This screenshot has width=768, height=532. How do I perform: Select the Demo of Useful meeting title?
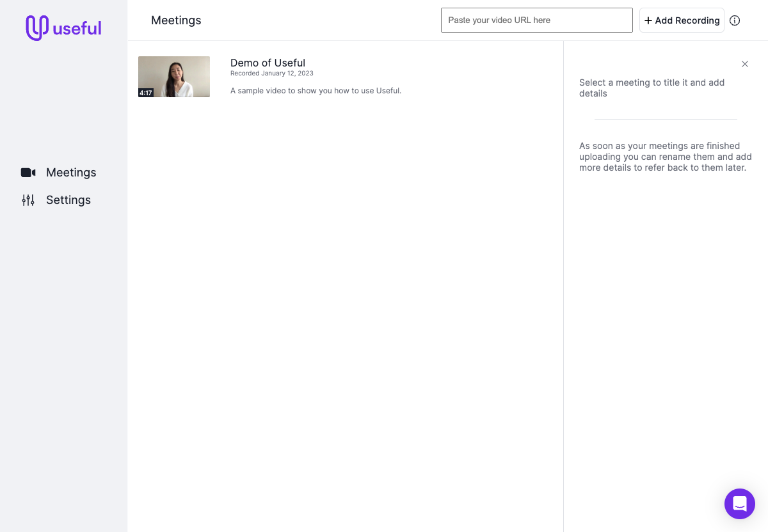(268, 63)
